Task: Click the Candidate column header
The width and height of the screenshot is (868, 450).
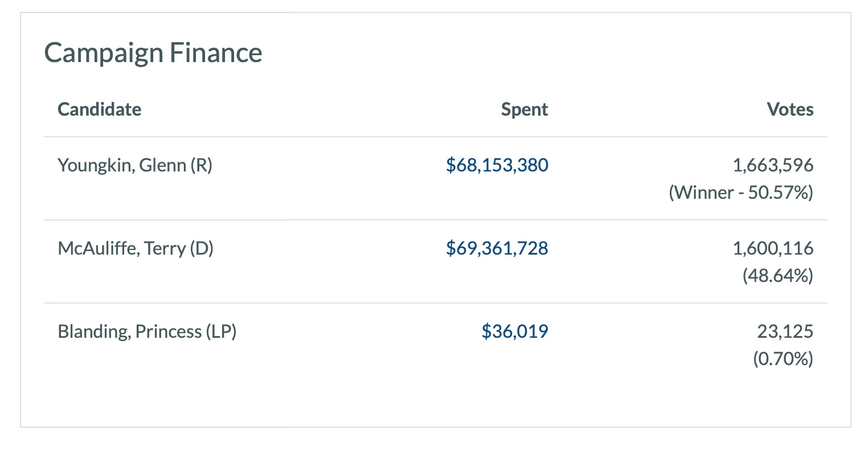Action: point(100,109)
